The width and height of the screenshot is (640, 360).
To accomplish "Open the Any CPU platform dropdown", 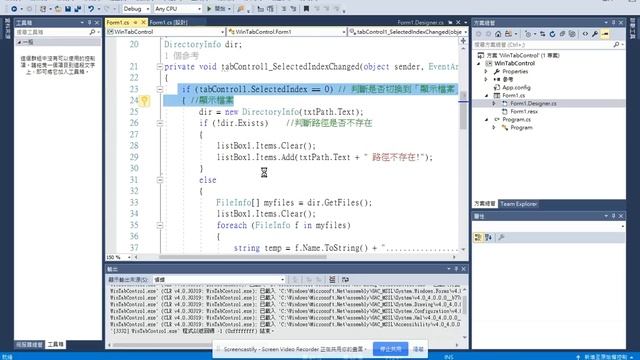I will click(x=178, y=9).
